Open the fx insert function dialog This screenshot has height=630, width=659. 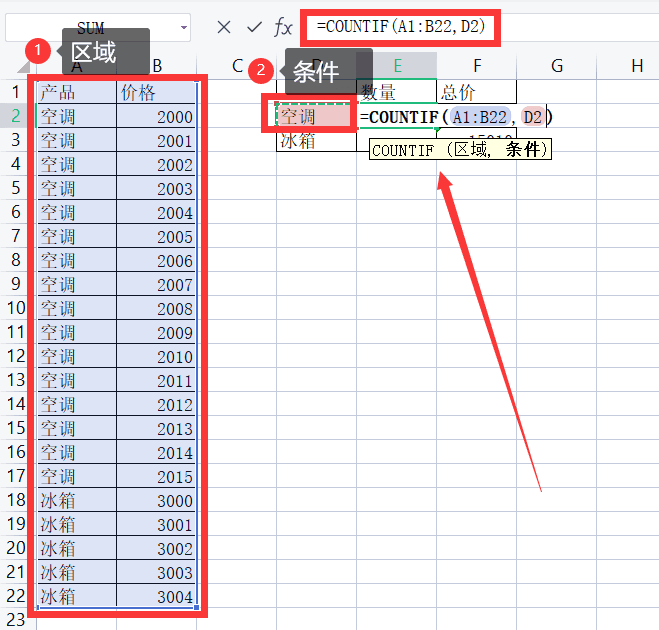(284, 27)
